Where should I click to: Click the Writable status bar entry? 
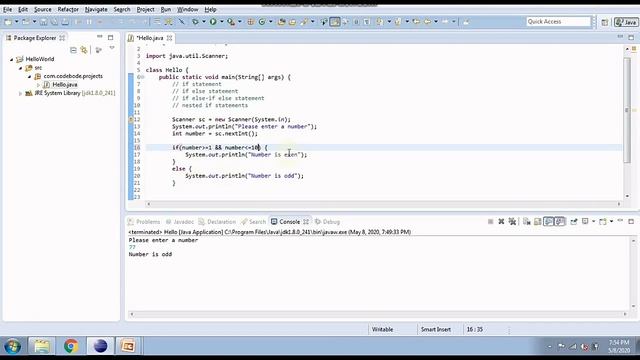point(382,329)
